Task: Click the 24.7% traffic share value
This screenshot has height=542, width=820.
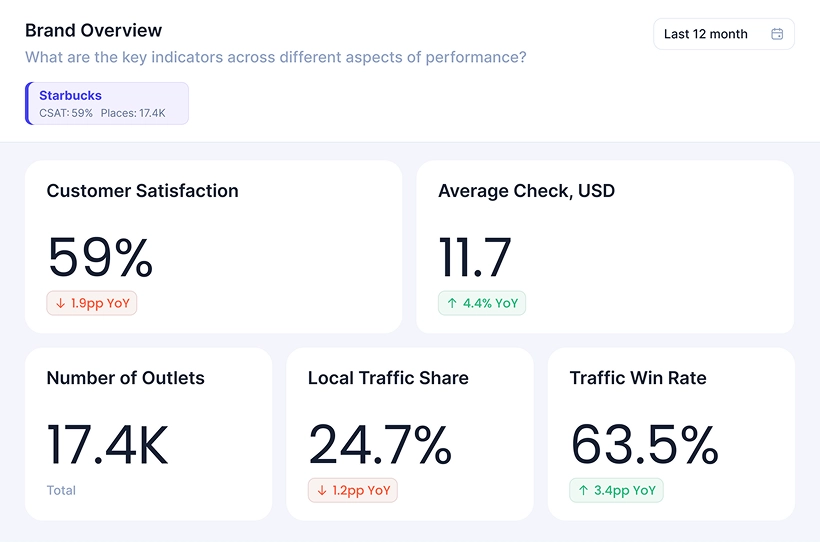Action: (380, 445)
